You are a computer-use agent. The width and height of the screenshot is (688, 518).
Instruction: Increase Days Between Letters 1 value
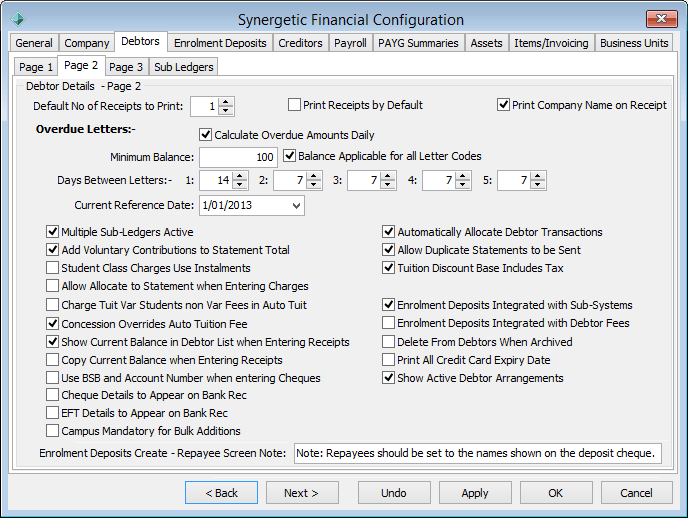[x=240, y=176]
